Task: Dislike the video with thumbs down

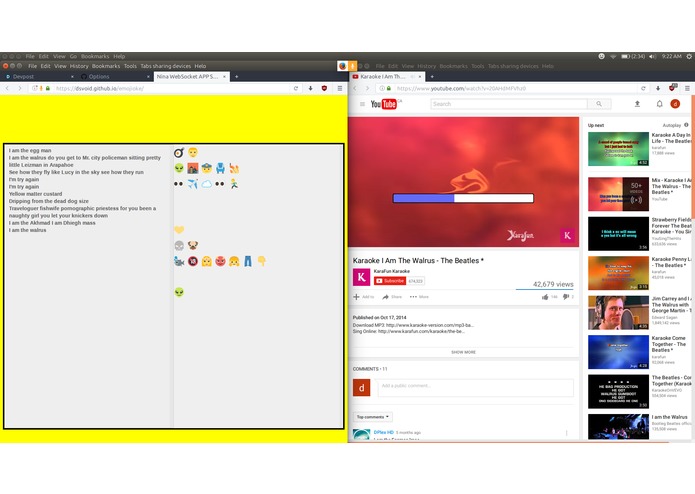Action: click(x=566, y=297)
